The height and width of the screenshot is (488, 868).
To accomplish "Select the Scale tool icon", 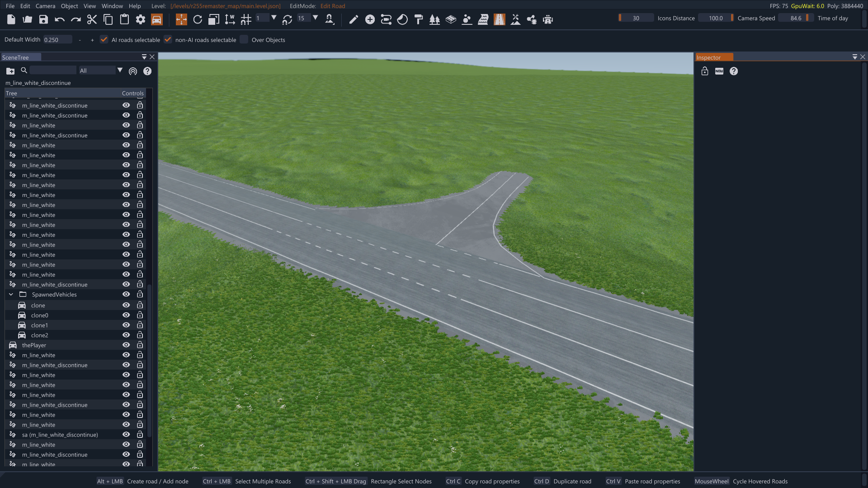I will click(213, 19).
